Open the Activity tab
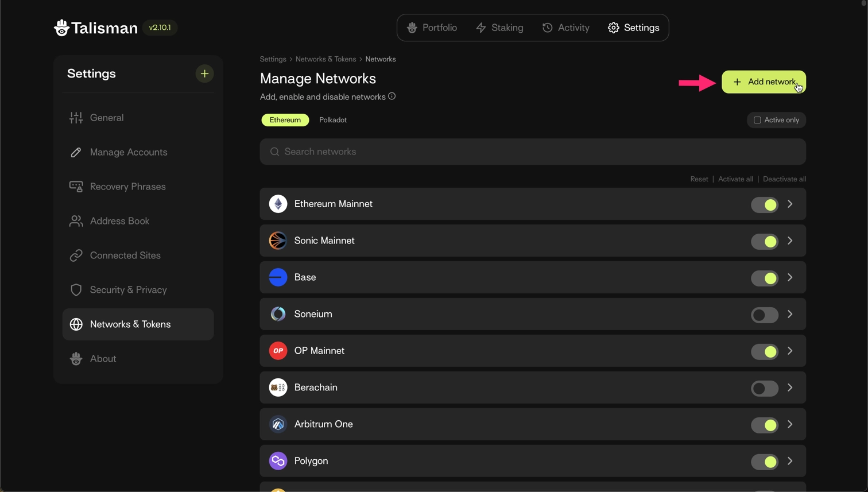 566,28
